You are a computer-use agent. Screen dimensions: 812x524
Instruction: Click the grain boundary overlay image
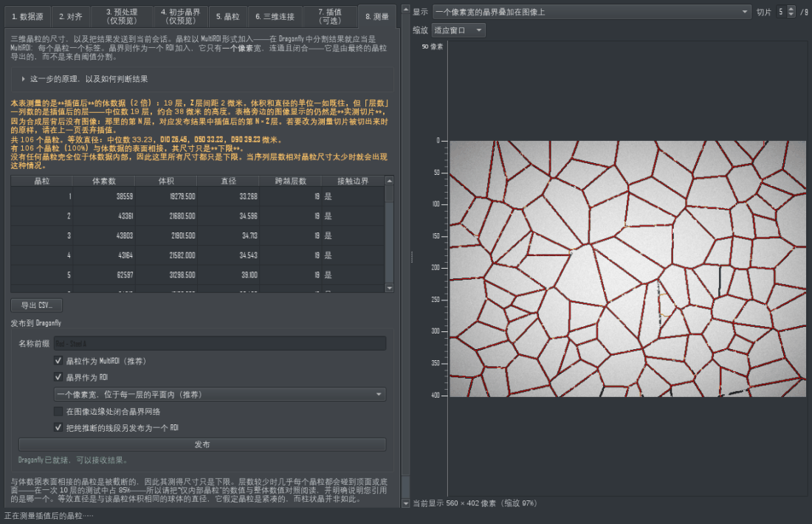click(x=627, y=269)
